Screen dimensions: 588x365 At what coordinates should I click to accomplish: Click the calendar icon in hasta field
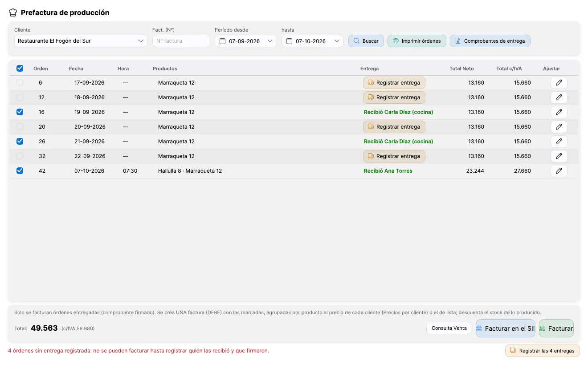click(x=289, y=41)
